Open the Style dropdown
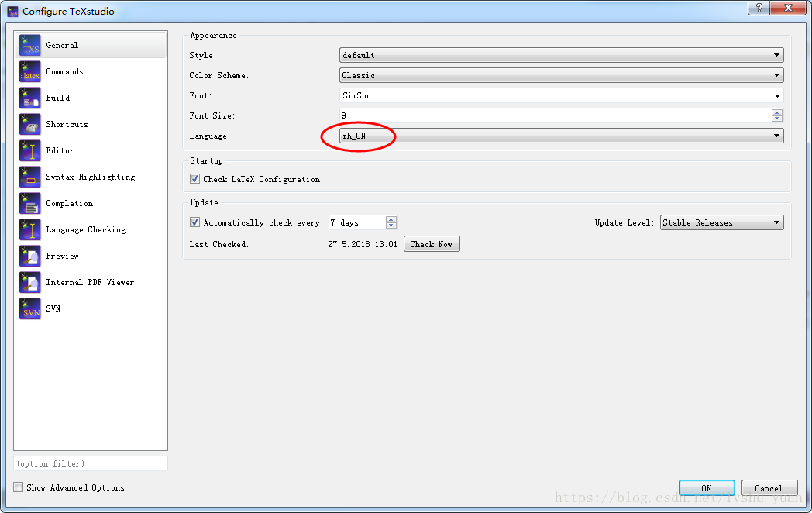Viewport: 812px width, 513px height. click(x=562, y=55)
